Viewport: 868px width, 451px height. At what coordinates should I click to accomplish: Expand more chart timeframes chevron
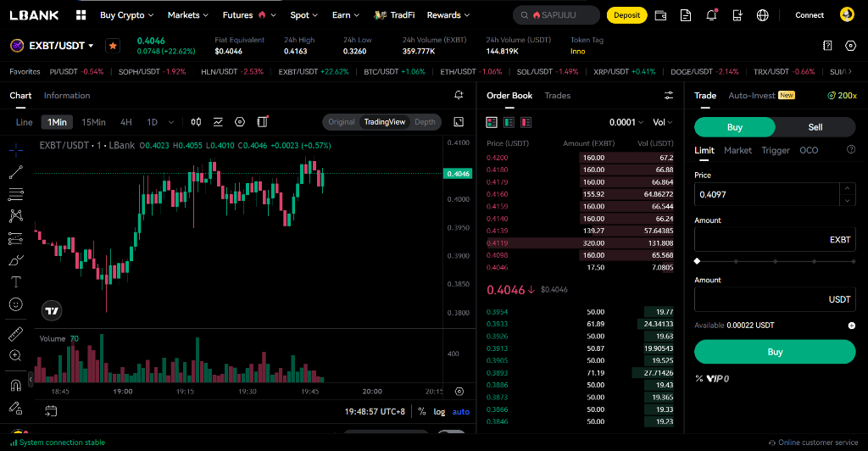pyautogui.click(x=171, y=122)
